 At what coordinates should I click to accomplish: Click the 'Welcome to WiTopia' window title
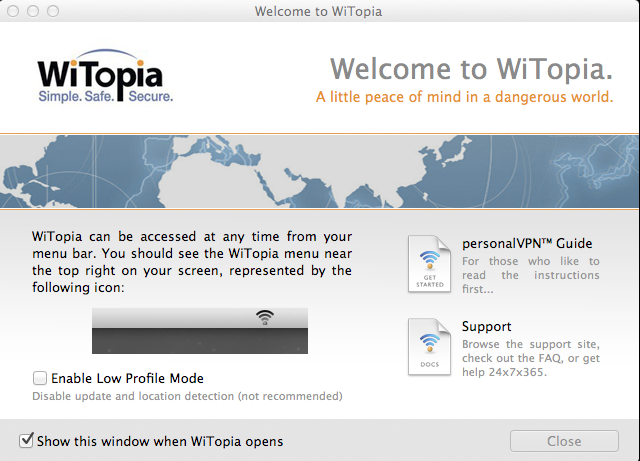tap(318, 11)
